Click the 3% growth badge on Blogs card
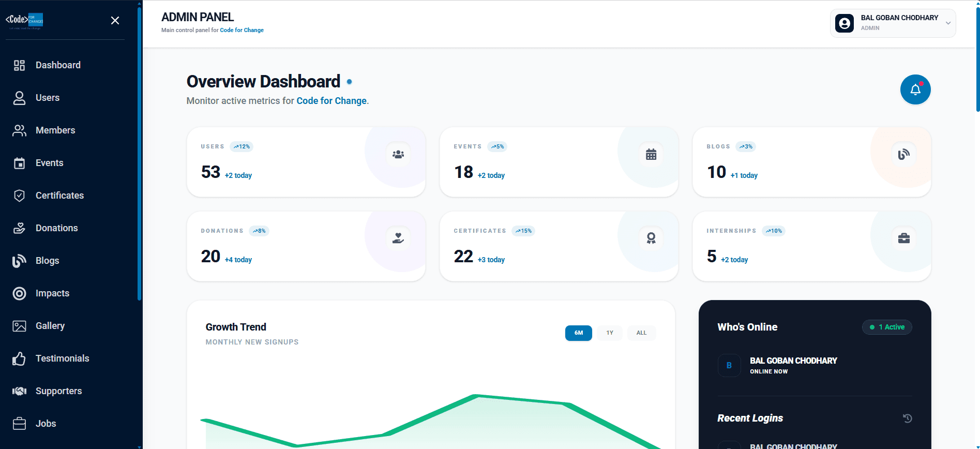The height and width of the screenshot is (449, 980). tap(746, 146)
